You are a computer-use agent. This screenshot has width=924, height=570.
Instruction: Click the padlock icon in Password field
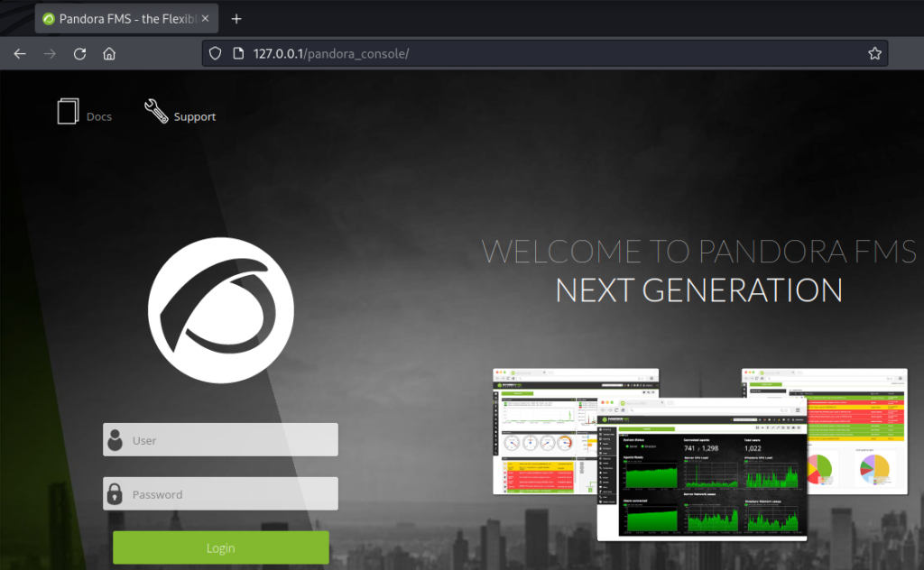pos(115,494)
